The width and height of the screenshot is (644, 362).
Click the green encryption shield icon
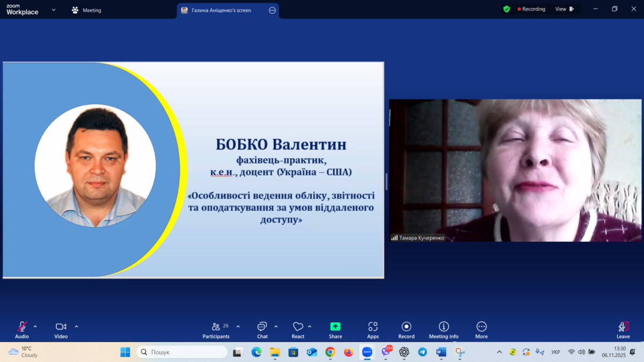click(x=507, y=9)
